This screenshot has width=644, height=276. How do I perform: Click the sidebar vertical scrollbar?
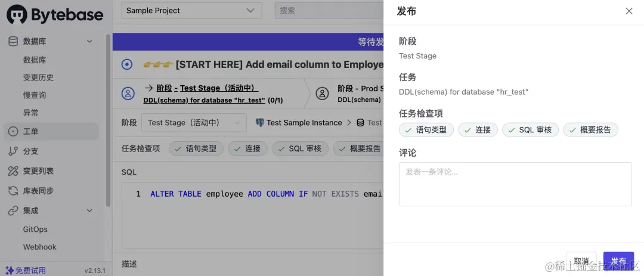(109, 121)
